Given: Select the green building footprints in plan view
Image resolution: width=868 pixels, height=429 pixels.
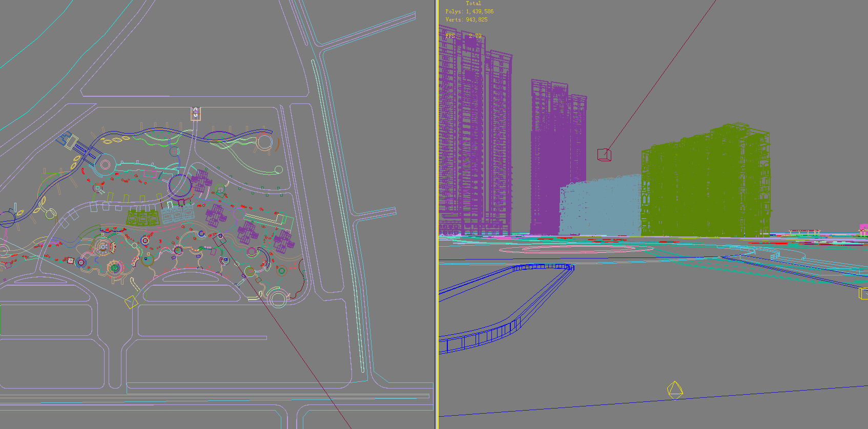Looking at the screenshot, I should 143,217.
